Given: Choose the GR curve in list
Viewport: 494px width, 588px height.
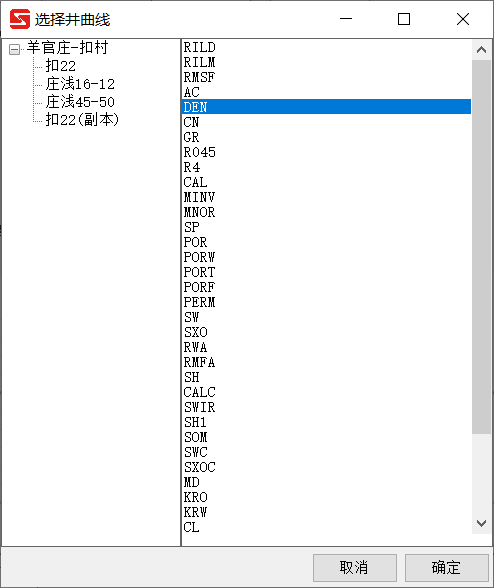Looking at the screenshot, I should coord(326,137).
